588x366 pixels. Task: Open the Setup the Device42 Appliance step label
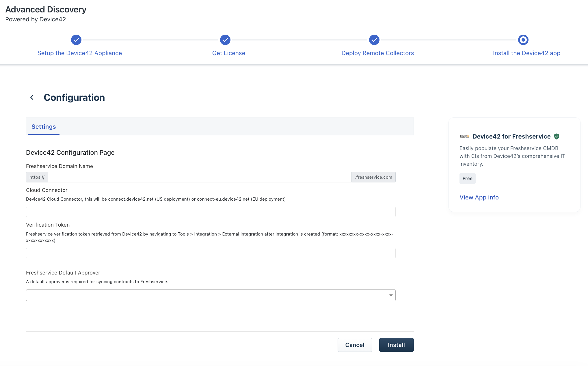(79, 53)
